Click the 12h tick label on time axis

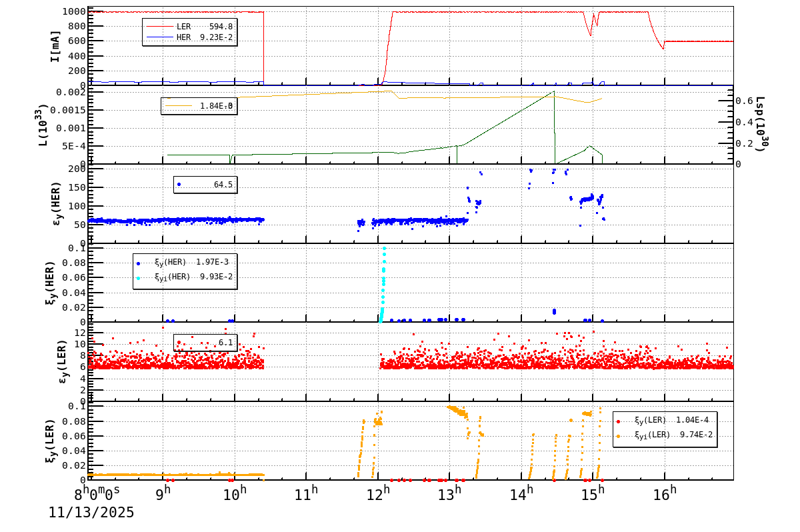(x=379, y=491)
